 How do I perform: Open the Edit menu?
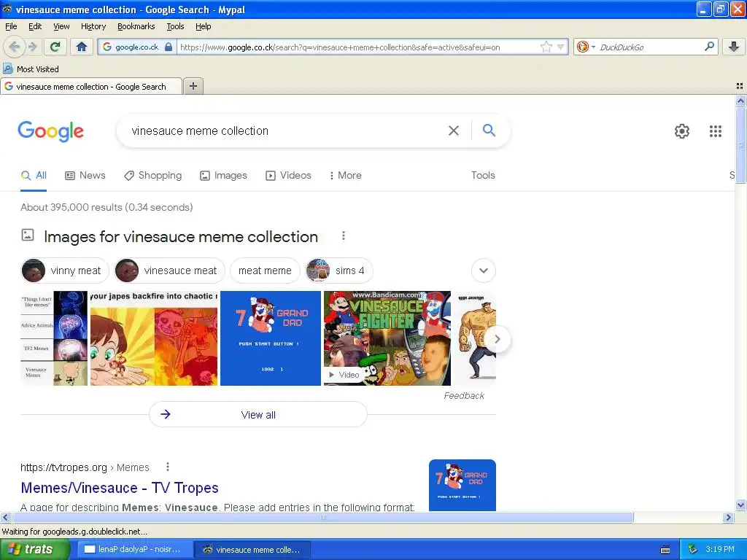(x=35, y=26)
